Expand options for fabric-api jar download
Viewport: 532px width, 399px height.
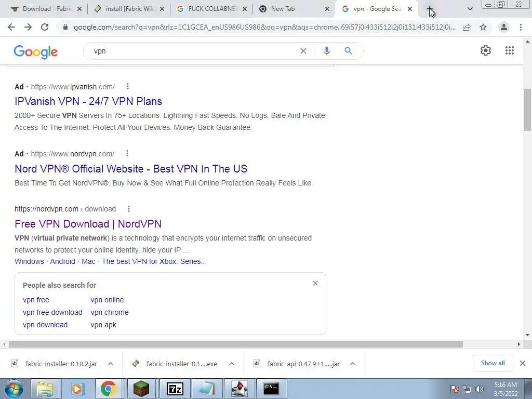[x=353, y=363]
